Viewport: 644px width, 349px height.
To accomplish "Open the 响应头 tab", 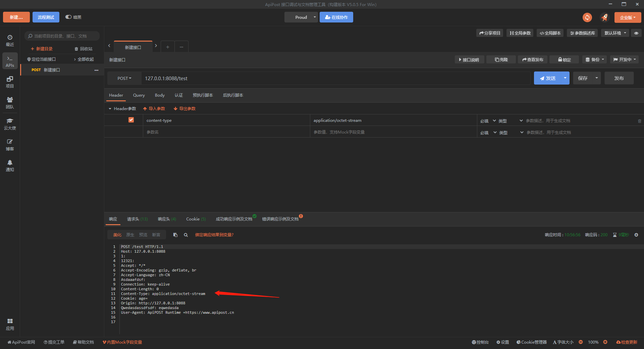I will pos(167,219).
